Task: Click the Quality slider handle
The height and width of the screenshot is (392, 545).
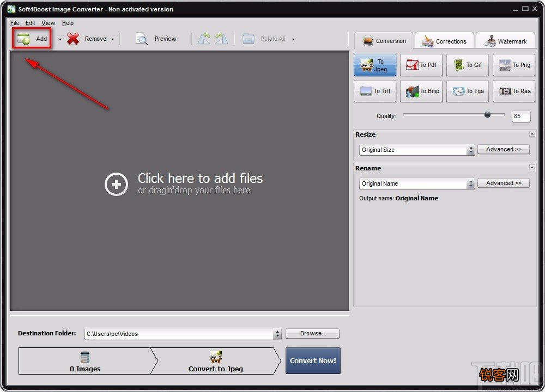Action: click(x=487, y=114)
